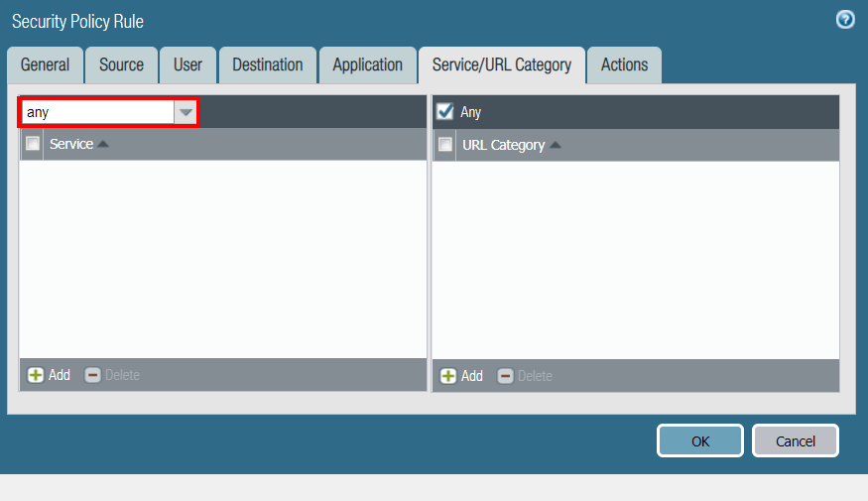Viewport: 868px width, 501px height.
Task: Switch to the General tab
Action: (x=45, y=64)
